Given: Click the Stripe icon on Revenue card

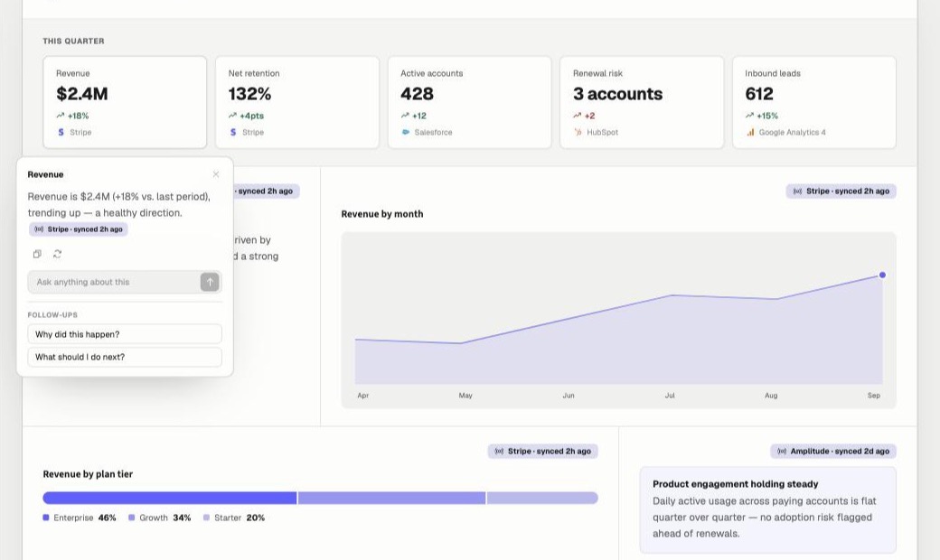Looking at the screenshot, I should (x=61, y=133).
